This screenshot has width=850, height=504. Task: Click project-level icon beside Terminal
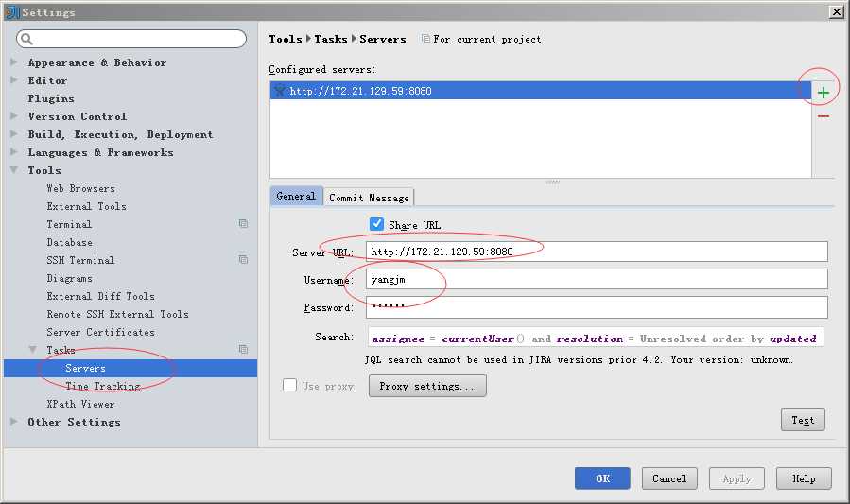coord(243,224)
